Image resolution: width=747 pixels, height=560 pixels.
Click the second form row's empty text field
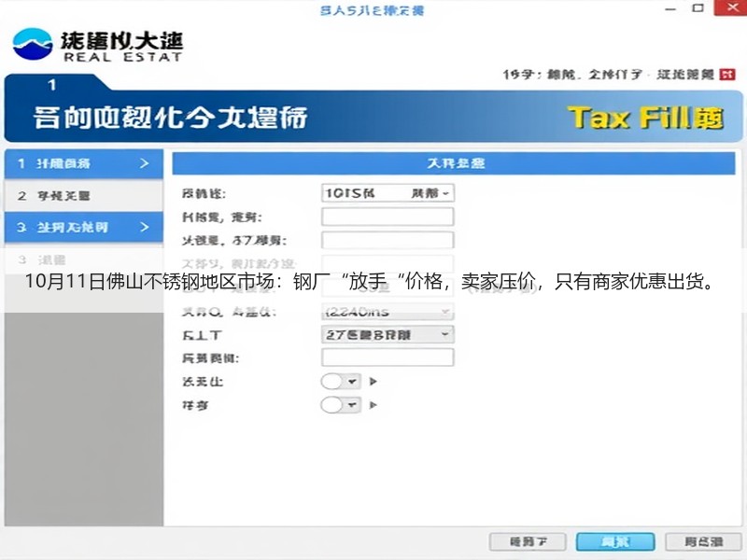pyautogui.click(x=388, y=217)
